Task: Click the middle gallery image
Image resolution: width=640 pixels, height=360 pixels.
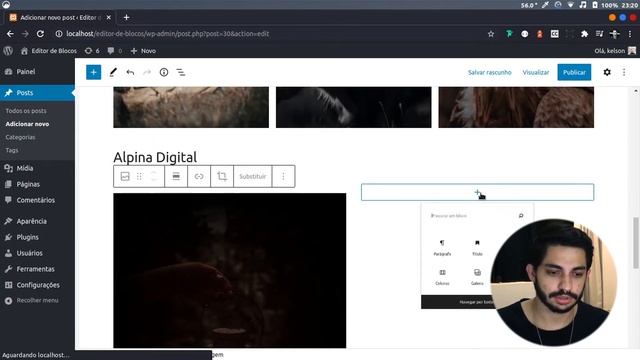Action: pyautogui.click(x=353, y=107)
